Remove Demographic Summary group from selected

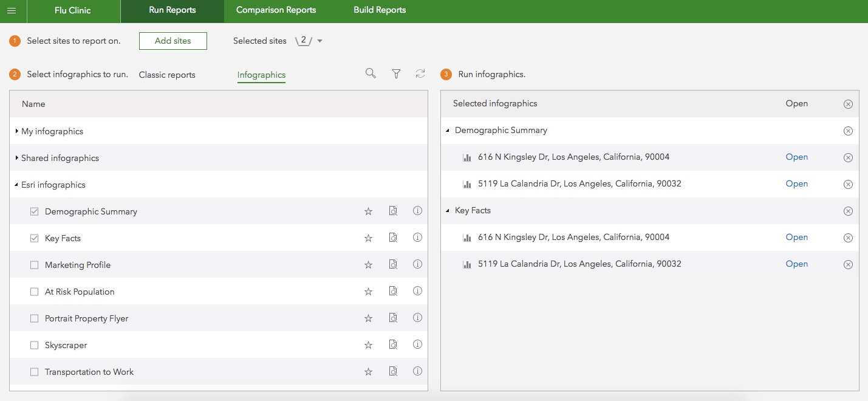[x=848, y=131]
